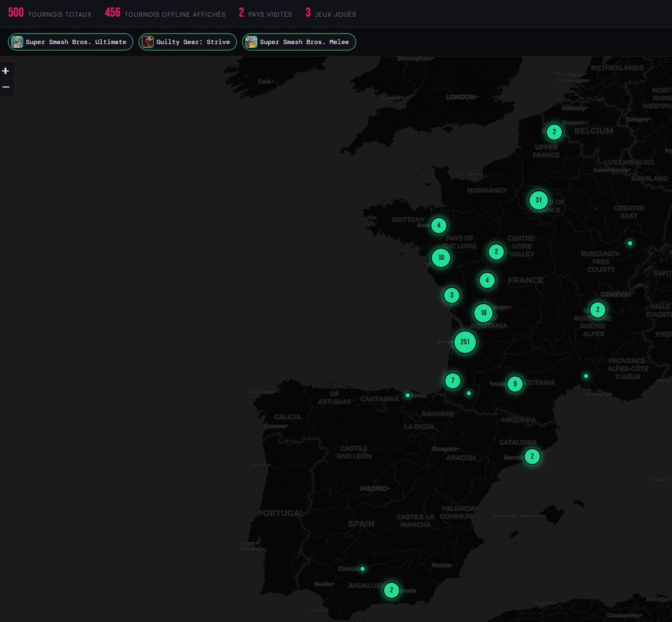The image size is (672, 622).
Task: Open the 2 tournaments cluster in Upper France
Action: point(554,132)
